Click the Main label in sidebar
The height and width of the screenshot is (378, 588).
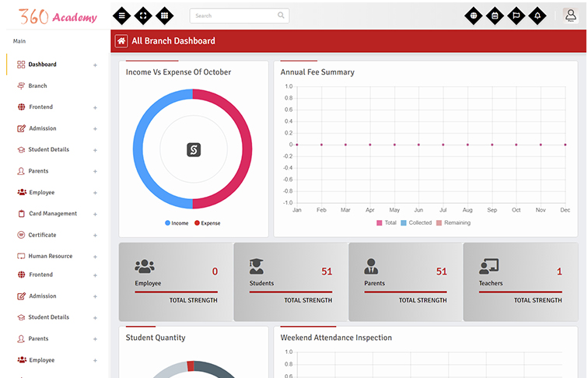coord(19,41)
